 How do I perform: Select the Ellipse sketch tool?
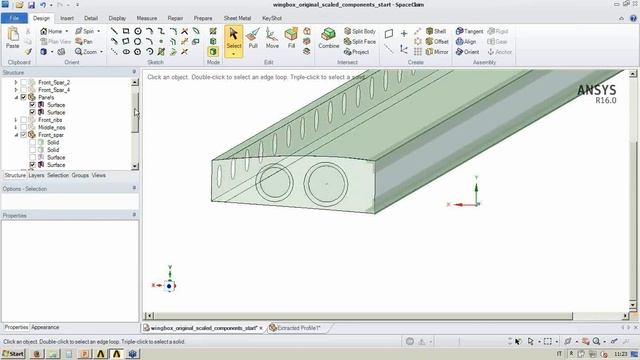coord(126,52)
